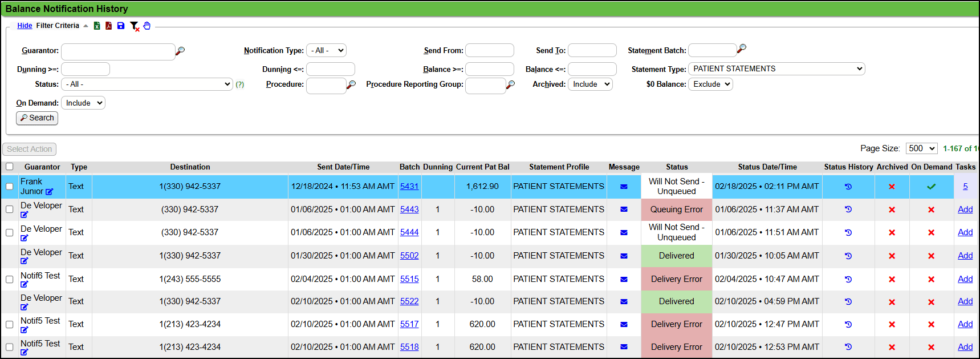Click into the Guarantor input field
The width and height of the screenshot is (980, 359).
pyautogui.click(x=118, y=51)
